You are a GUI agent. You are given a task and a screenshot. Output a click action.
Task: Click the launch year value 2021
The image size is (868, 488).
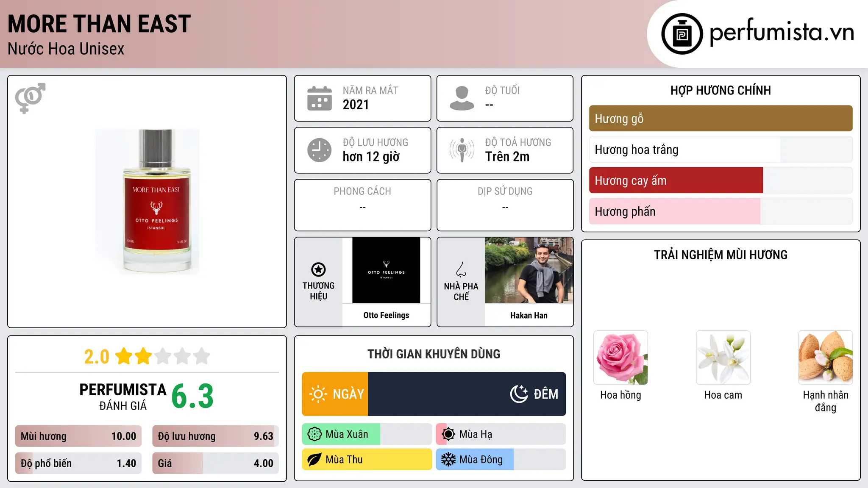point(356,105)
